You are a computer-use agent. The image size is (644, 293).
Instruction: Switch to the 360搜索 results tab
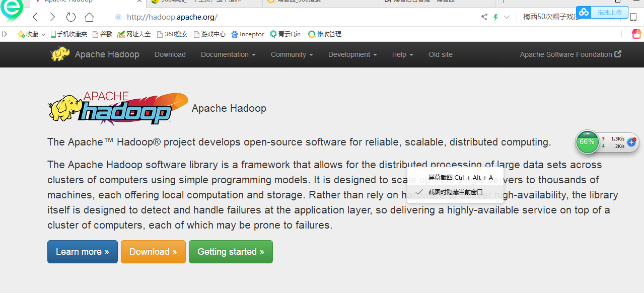(320, 2)
